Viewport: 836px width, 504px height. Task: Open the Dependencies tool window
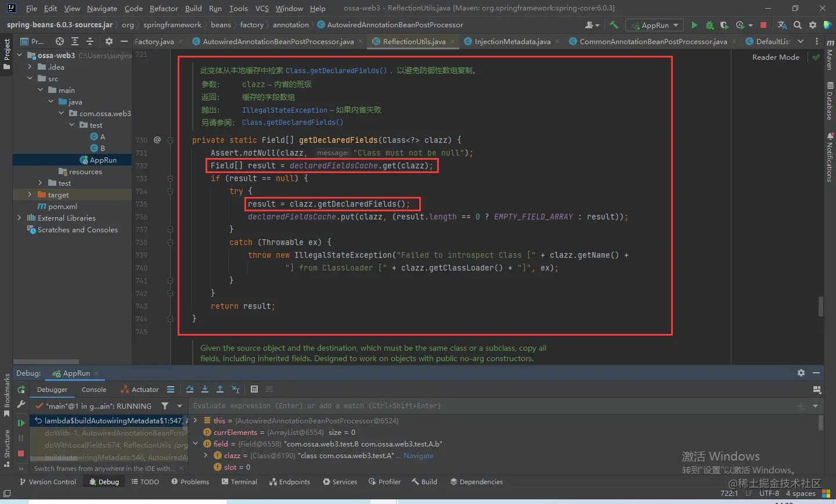pyautogui.click(x=475, y=482)
